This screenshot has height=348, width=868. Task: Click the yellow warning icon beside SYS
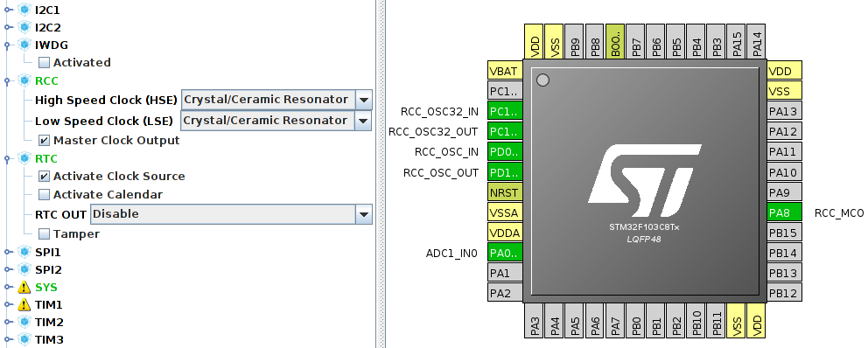[24, 287]
